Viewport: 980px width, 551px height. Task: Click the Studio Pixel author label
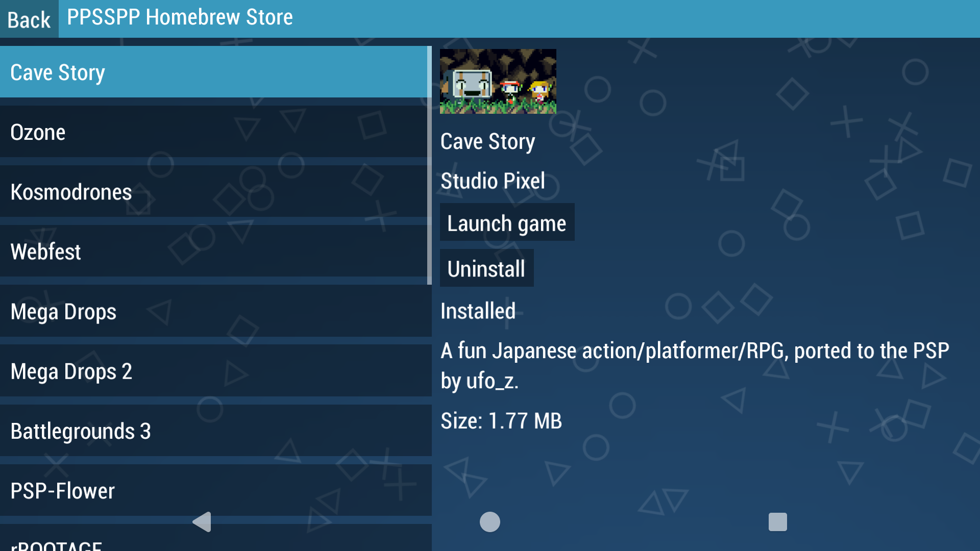pyautogui.click(x=493, y=181)
